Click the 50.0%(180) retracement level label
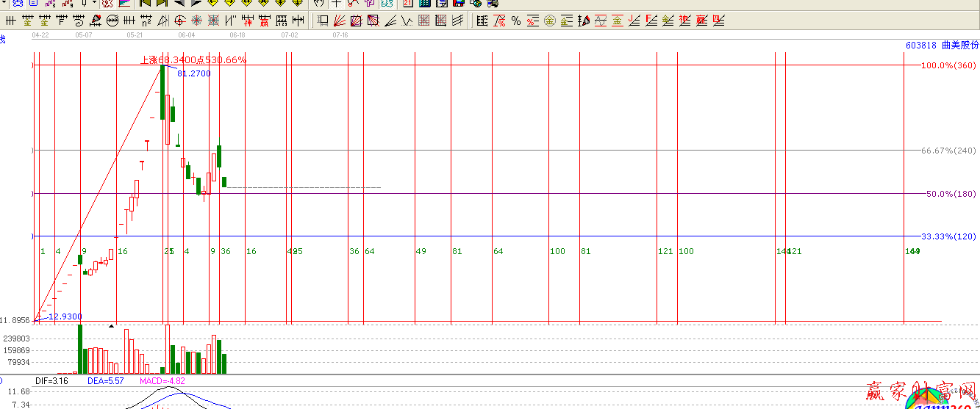The image size is (980, 409). pyautogui.click(x=950, y=194)
